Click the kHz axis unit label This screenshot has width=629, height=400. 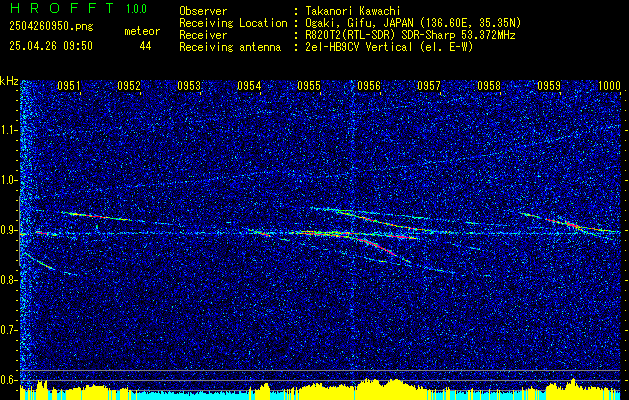tap(9, 81)
